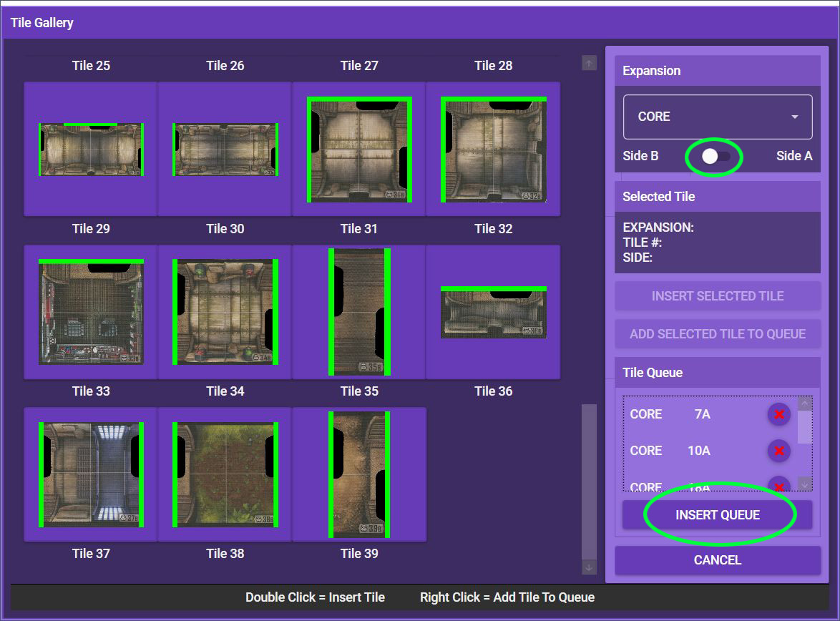Image resolution: width=840 pixels, height=621 pixels.
Task: Select the Tile 33 thumbnail
Action: 91,313
